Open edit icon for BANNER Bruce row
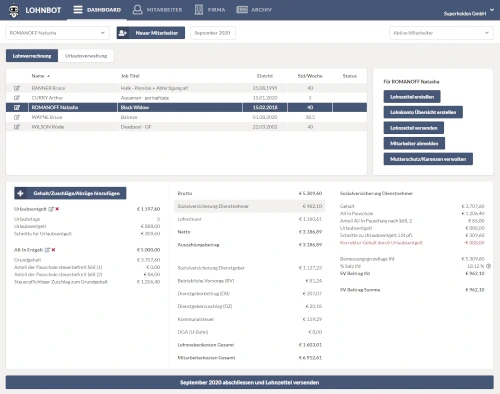Viewport: 500px width, 394px height. pos(17,88)
